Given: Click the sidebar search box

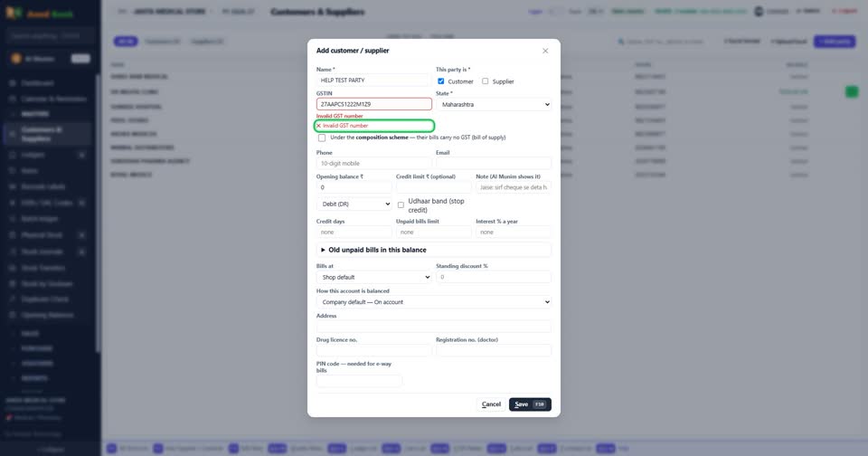Looking at the screenshot, I should [50, 35].
